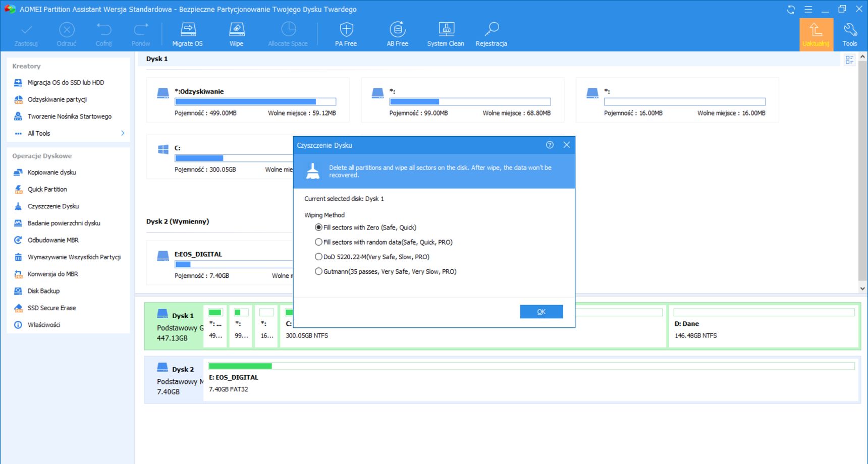Open Właściwości disk properties
Screen dimensions: 868x464
click(x=43, y=325)
